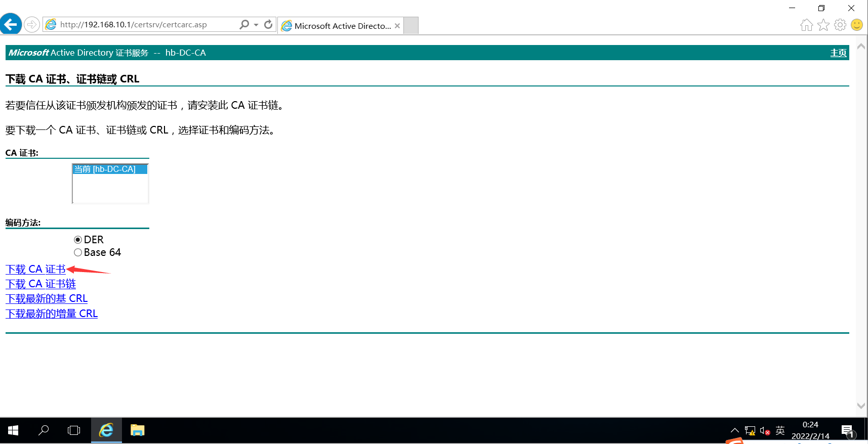Open a new blank tab

tap(411, 25)
